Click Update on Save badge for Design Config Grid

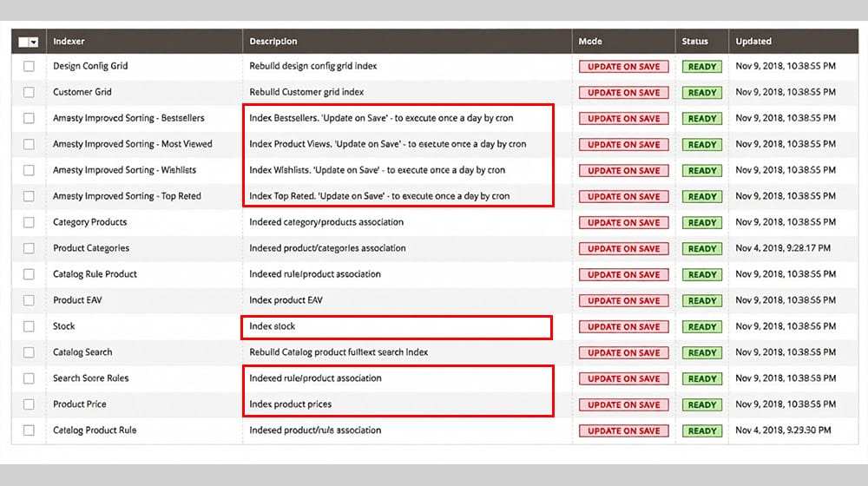[624, 67]
